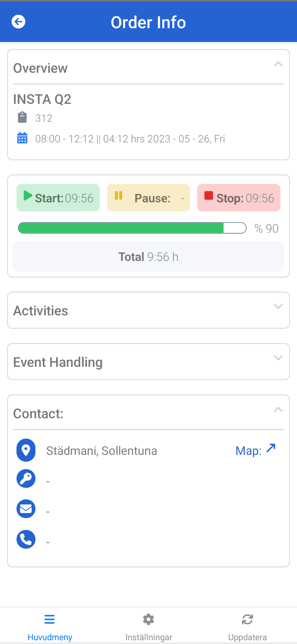This screenshot has height=644, width=297.
Task: Stop the order timer
Action: [x=239, y=198]
